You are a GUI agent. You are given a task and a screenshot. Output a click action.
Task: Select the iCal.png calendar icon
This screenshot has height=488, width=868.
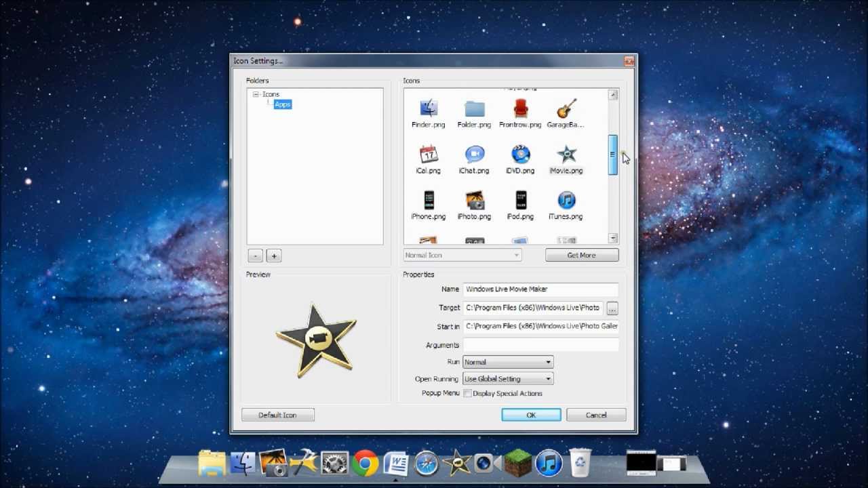[x=429, y=160]
